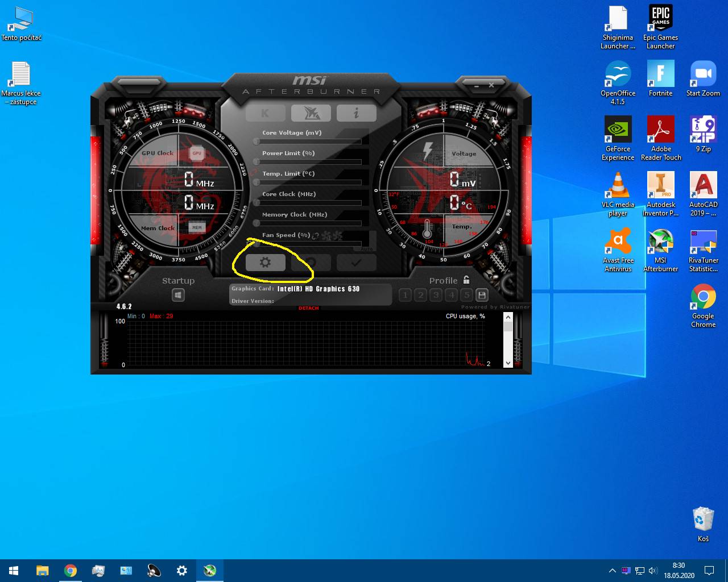Screen dimensions: 728x582
Task: Click the Power Limit (%) slider
Action: click(x=308, y=161)
